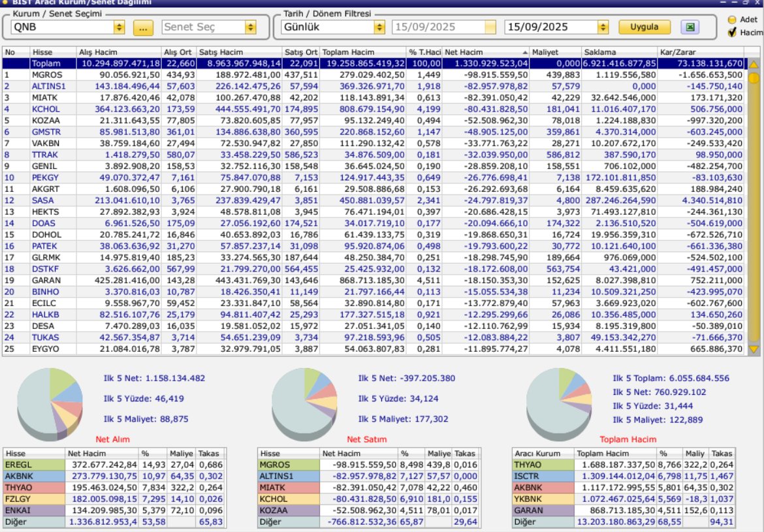Image resolution: width=764 pixels, height=532 pixels.
Task: Click ISCTR swatch in Toplam Hacim table
Action: (543, 476)
